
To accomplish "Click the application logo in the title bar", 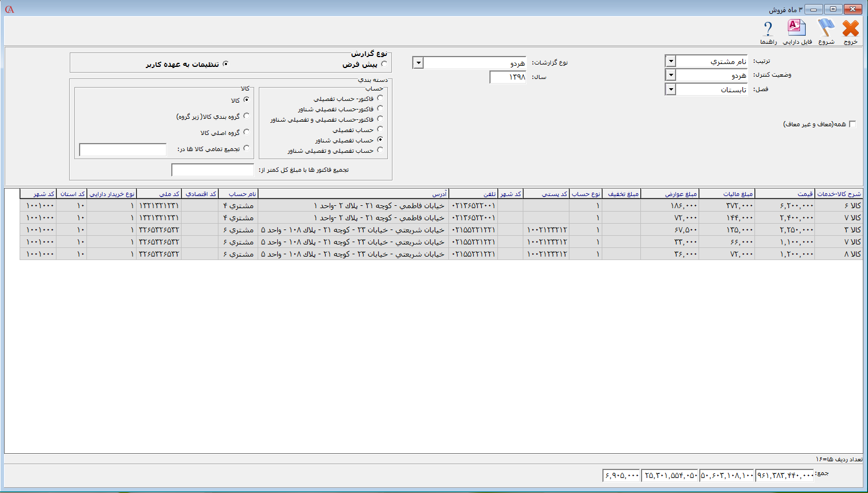I will [x=9, y=9].
